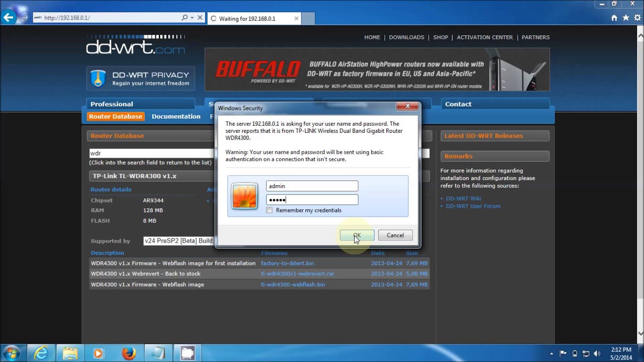Launch Firefox from the taskbar
The width and height of the screenshot is (644, 362).
click(128, 353)
